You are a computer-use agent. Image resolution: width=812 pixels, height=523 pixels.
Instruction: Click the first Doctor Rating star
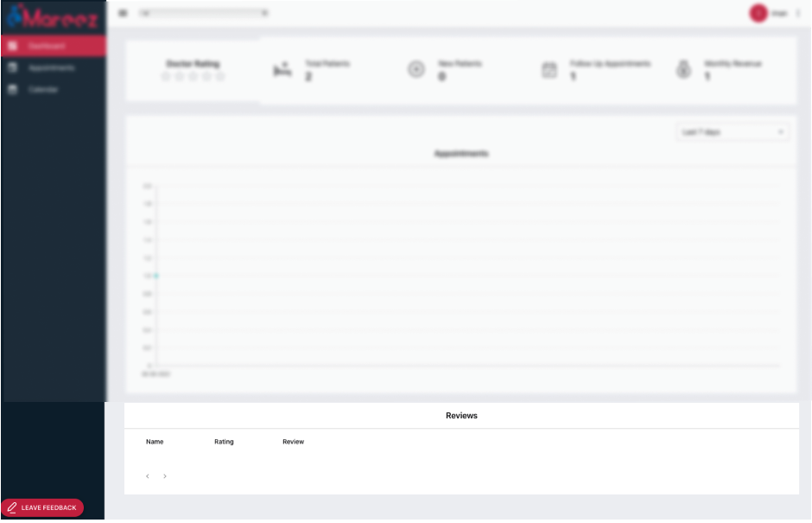(x=166, y=77)
